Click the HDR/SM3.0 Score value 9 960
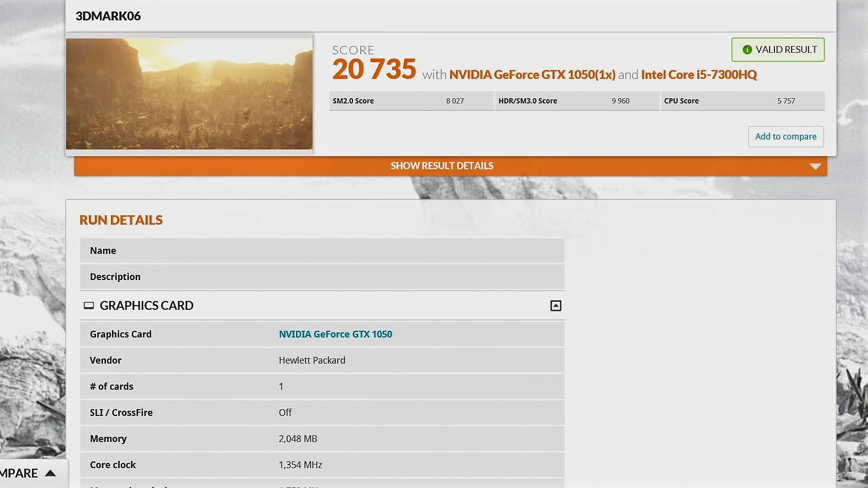 pyautogui.click(x=621, y=101)
